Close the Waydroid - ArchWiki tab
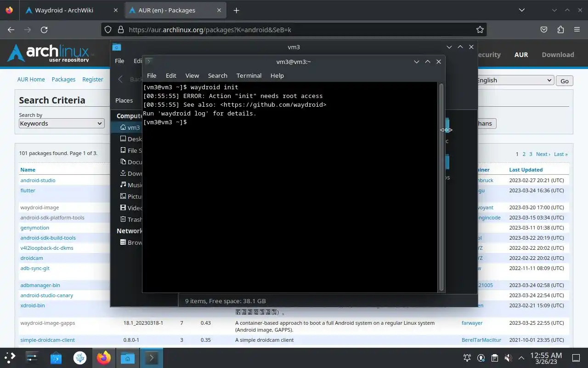This screenshot has height=368, width=588. click(116, 10)
